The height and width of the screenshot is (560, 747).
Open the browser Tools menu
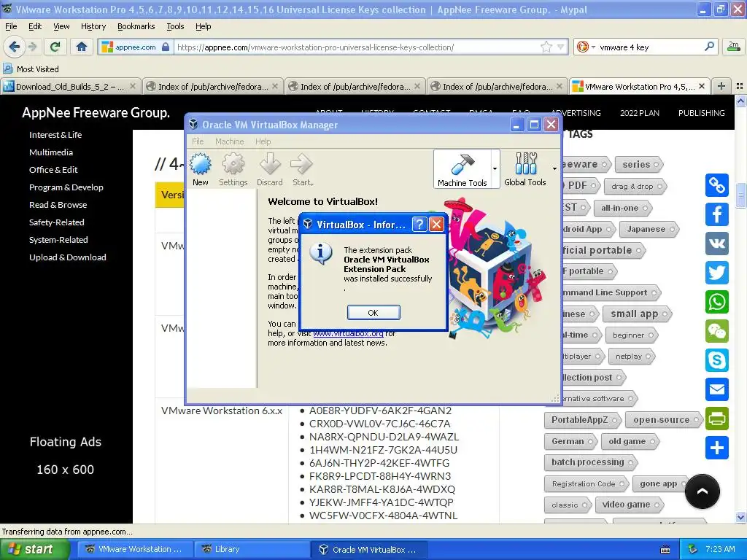click(x=175, y=26)
